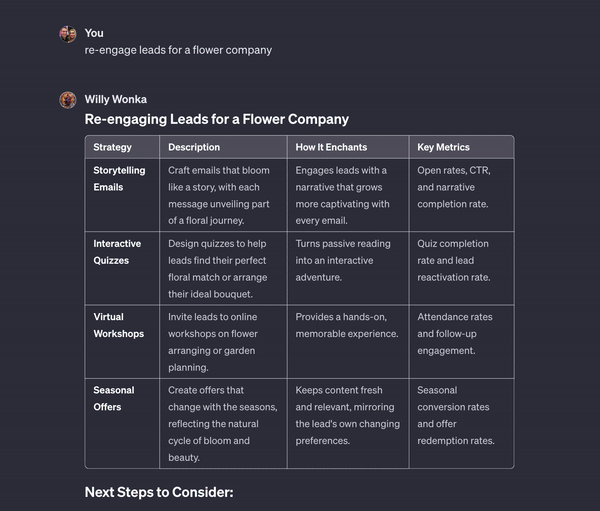Click the Key Metrics column header
The width and height of the screenshot is (600, 511).
(x=443, y=147)
